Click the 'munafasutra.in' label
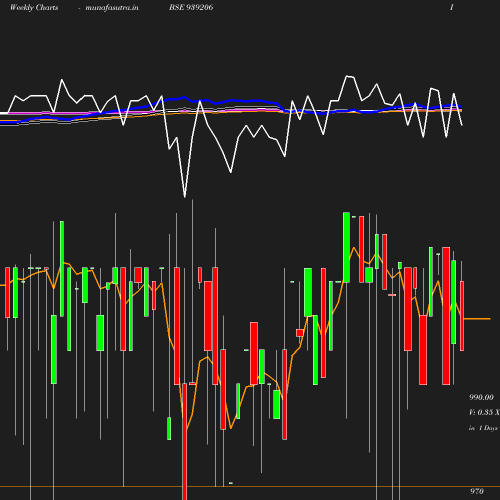This screenshot has width=500, height=500. tap(112, 8)
